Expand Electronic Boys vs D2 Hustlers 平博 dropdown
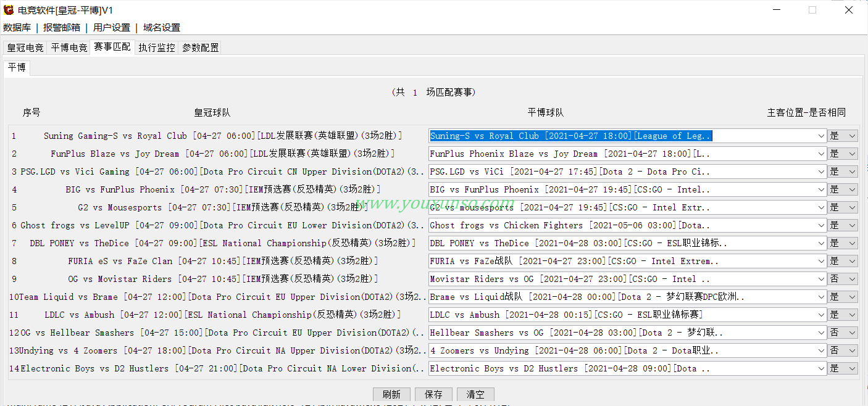The image size is (868, 406). pos(820,368)
